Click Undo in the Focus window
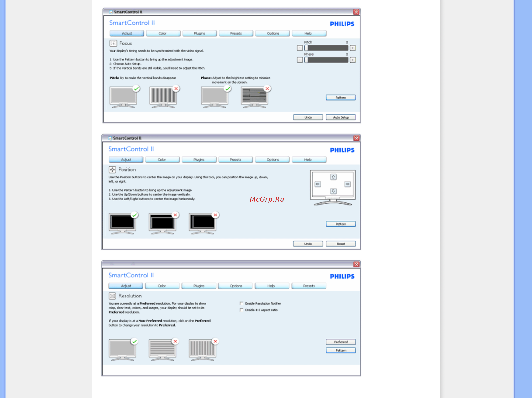This screenshot has height=398, width=532. pos(308,117)
